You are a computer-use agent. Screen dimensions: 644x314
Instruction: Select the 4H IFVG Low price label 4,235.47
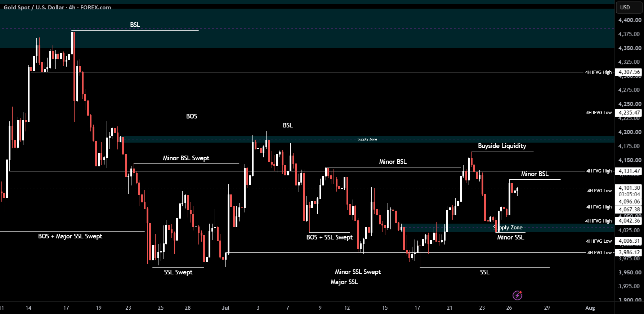[629, 113]
